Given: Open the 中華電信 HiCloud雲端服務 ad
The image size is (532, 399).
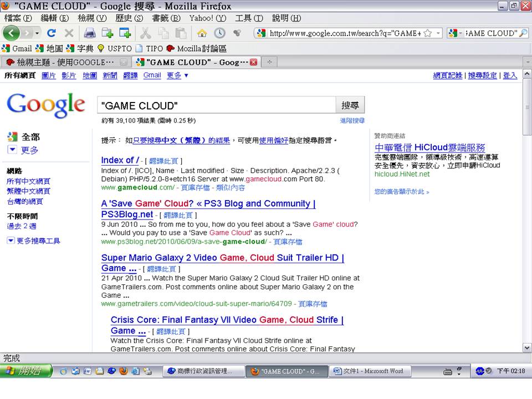Looking at the screenshot, I should (x=430, y=147).
